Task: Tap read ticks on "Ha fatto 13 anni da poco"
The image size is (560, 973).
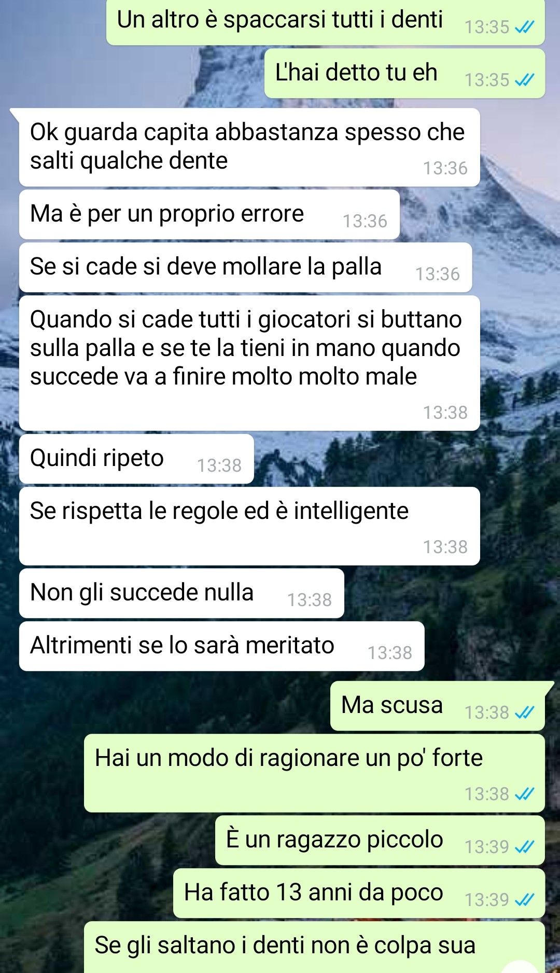Action: coord(524,900)
